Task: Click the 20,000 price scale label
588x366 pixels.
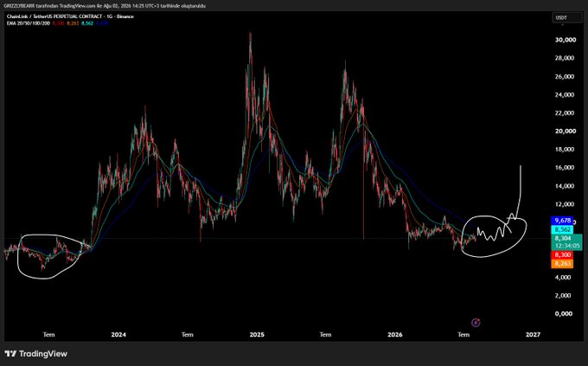Action: click(x=566, y=131)
